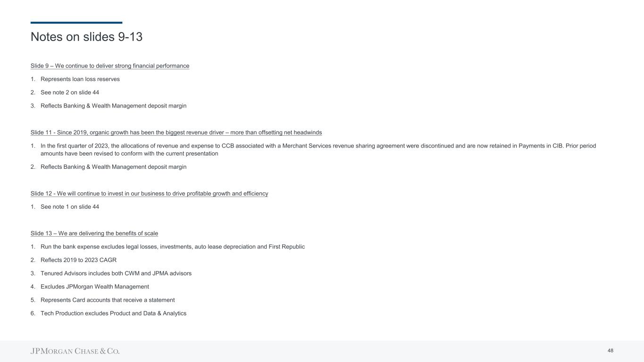Click the "Run the bank expense" note
Image resolution: width=644 pixels, height=362 pixels.
(x=172, y=247)
